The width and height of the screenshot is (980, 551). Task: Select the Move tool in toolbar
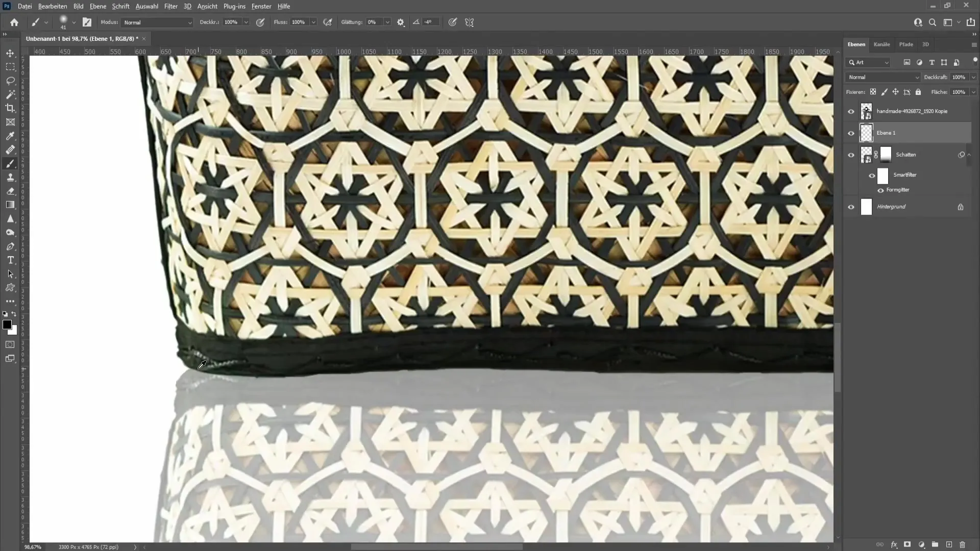10,53
